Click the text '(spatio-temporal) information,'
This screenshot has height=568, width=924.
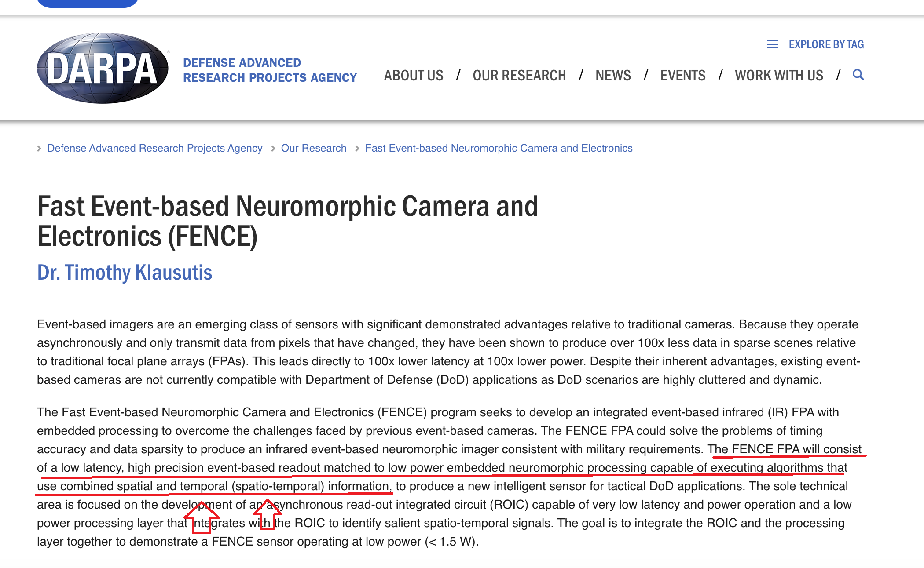312,486
